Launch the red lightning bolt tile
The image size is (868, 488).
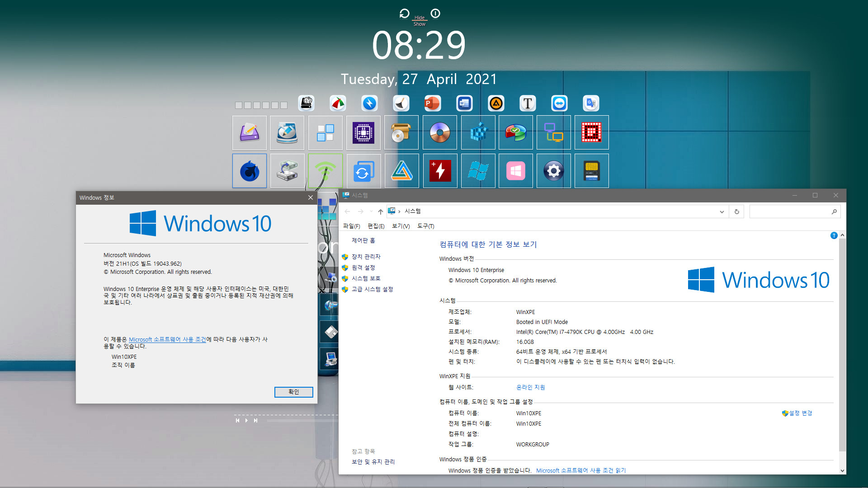(x=440, y=171)
